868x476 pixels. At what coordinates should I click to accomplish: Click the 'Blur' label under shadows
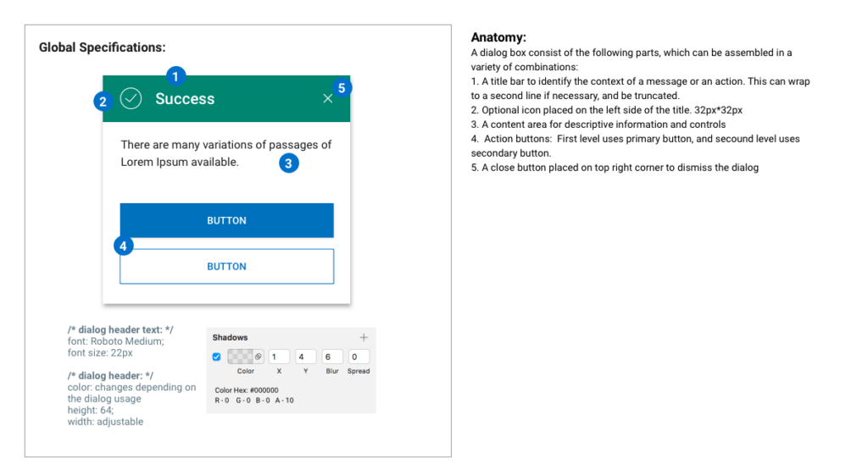point(332,371)
